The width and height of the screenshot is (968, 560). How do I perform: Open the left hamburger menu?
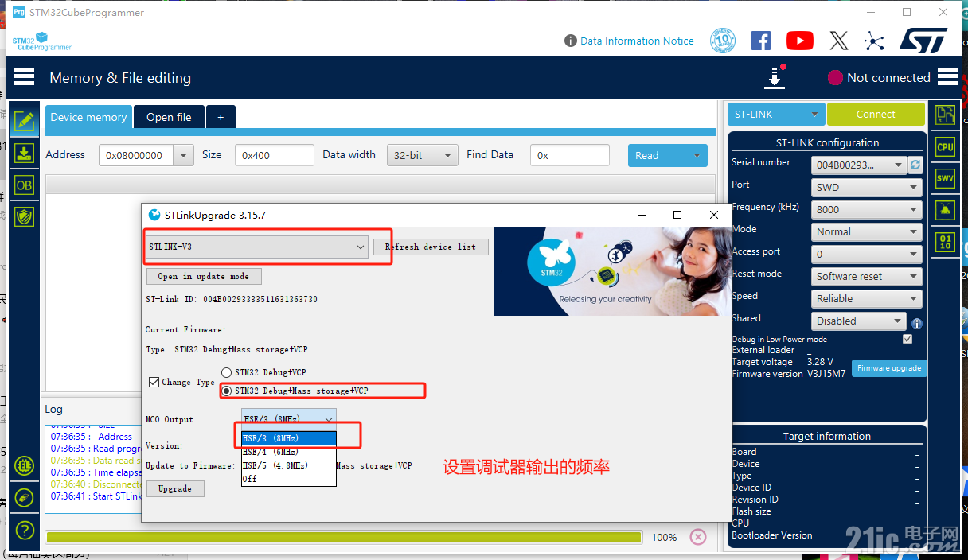(25, 77)
